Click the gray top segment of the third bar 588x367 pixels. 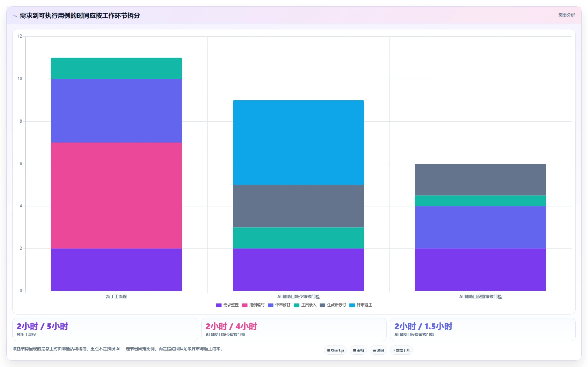coord(480,180)
